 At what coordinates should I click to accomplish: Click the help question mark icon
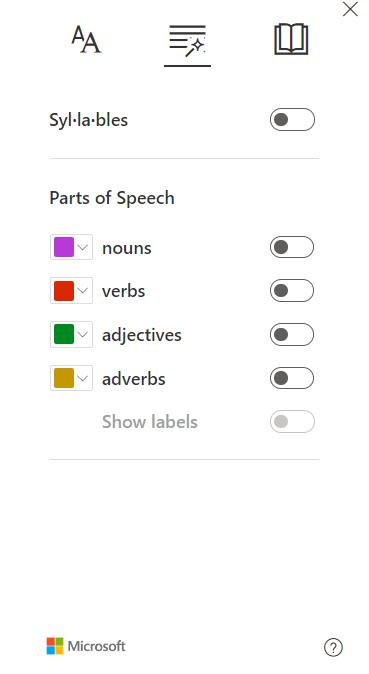pyautogui.click(x=333, y=647)
